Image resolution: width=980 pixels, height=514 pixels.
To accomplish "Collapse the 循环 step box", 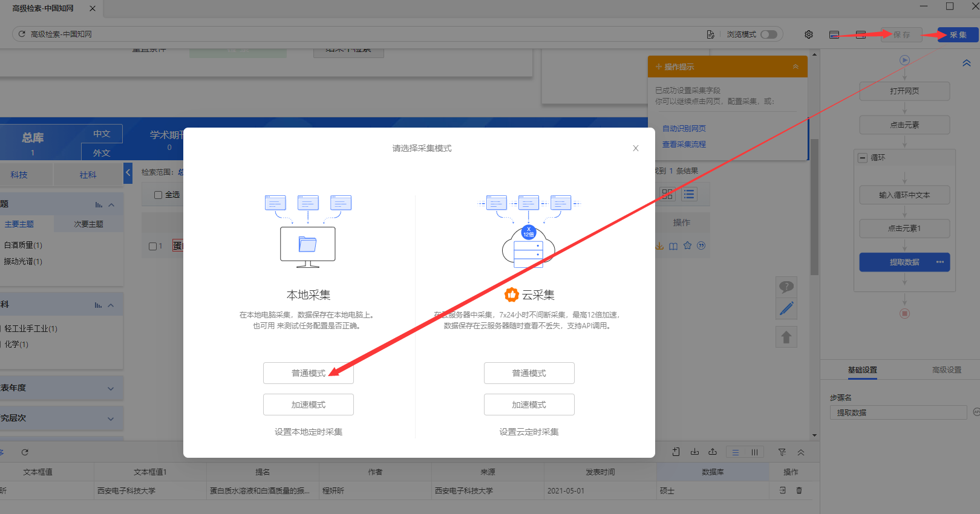I will point(863,158).
